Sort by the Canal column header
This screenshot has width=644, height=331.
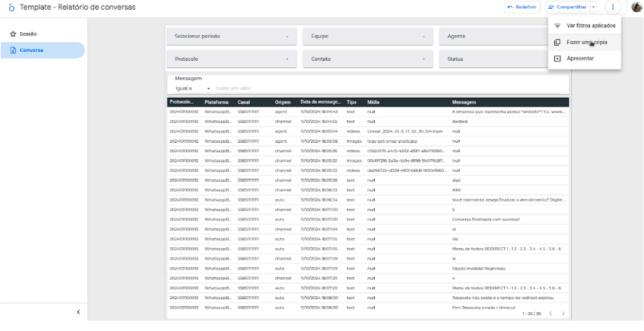click(x=244, y=102)
